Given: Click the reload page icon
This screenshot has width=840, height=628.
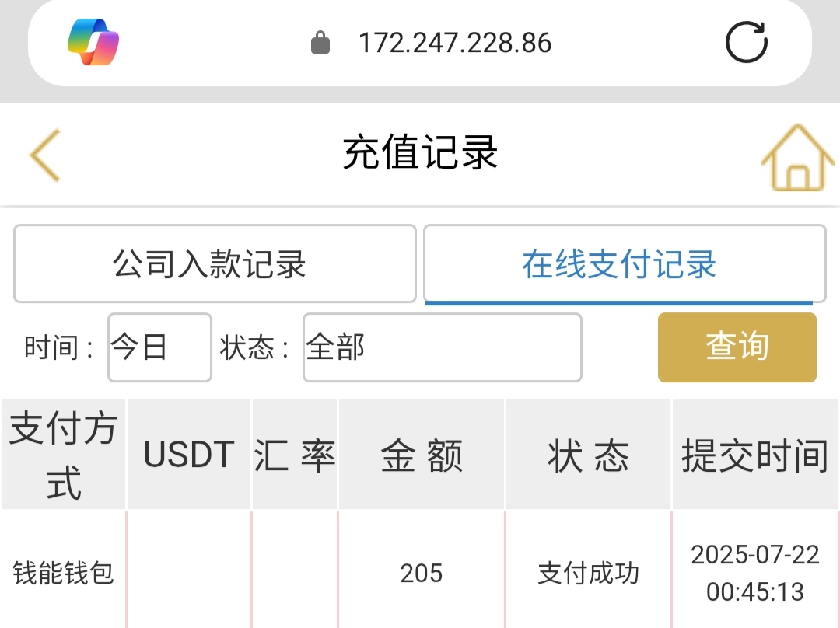Looking at the screenshot, I should [746, 42].
